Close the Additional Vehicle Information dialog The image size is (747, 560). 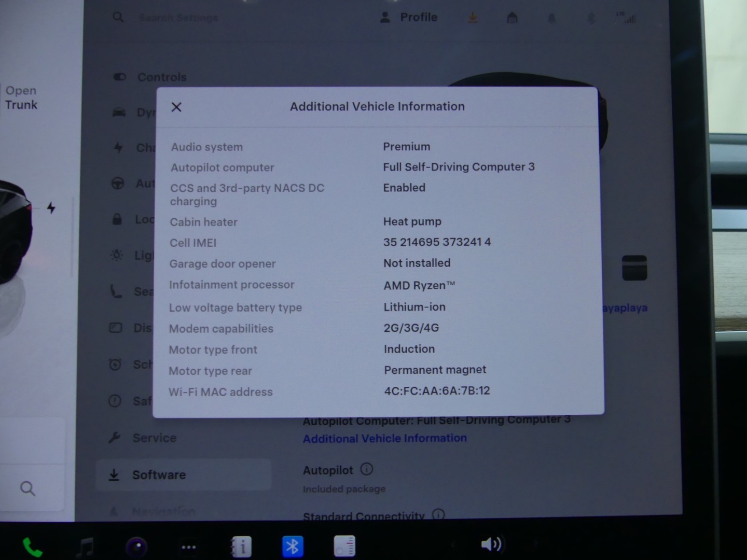(176, 107)
